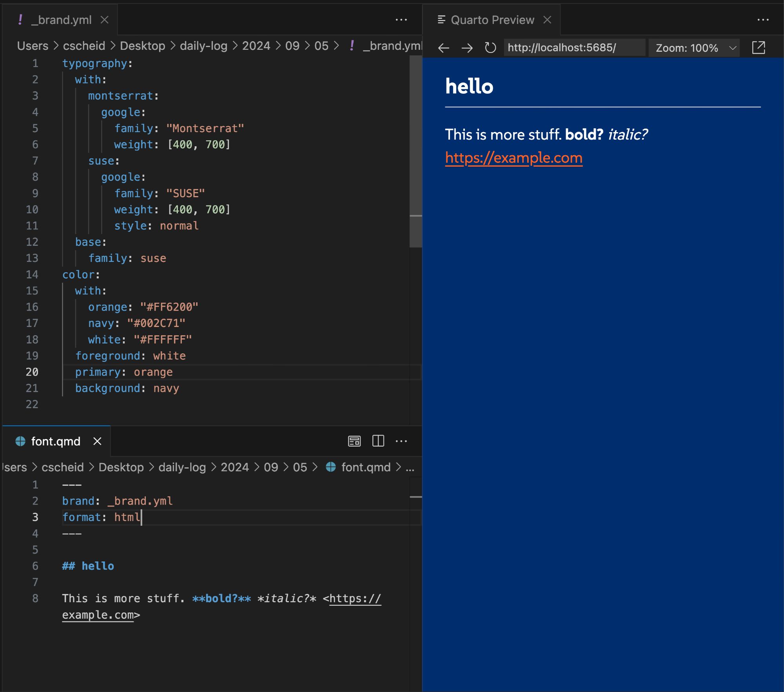Select the font.qmd tab

coord(56,441)
